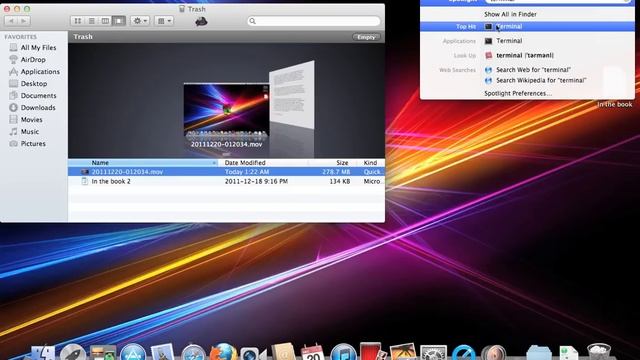Open the blue folder stack in Dock
The height and width of the screenshot is (360, 640).
click(x=539, y=353)
